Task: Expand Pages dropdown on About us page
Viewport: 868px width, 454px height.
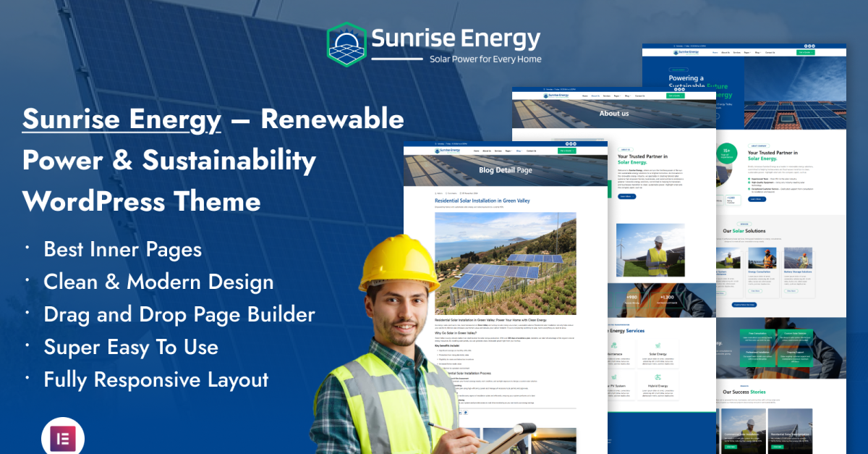Action: click(x=617, y=96)
